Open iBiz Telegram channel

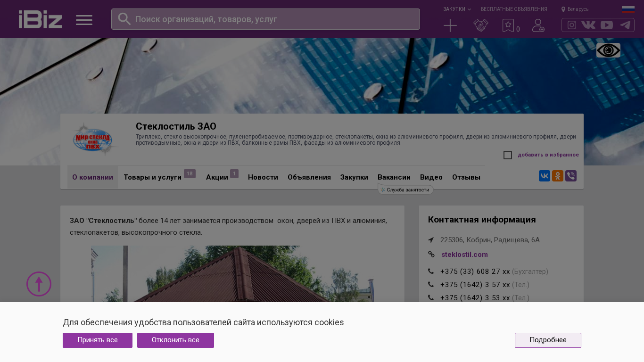625,25
